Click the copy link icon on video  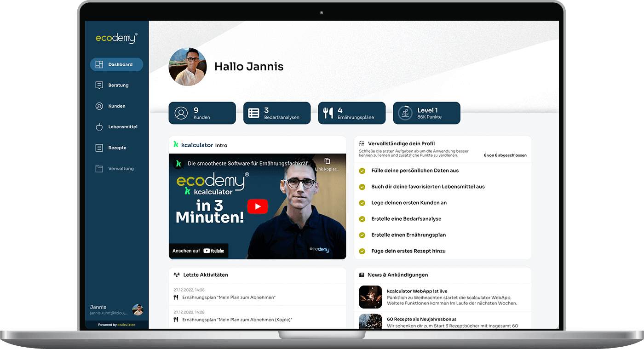pos(327,161)
